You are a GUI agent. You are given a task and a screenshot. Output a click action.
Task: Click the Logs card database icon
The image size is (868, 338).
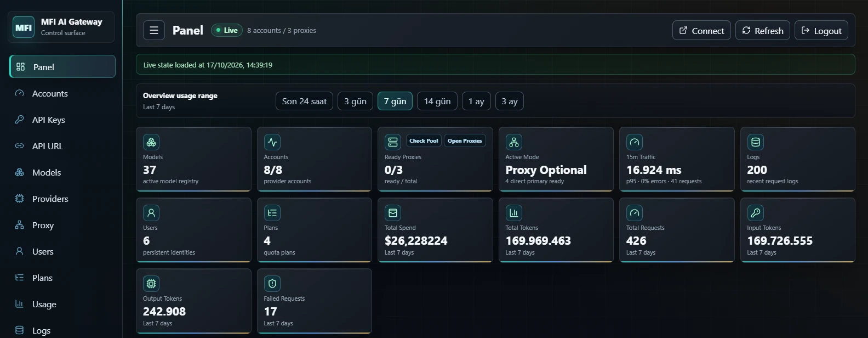click(756, 142)
